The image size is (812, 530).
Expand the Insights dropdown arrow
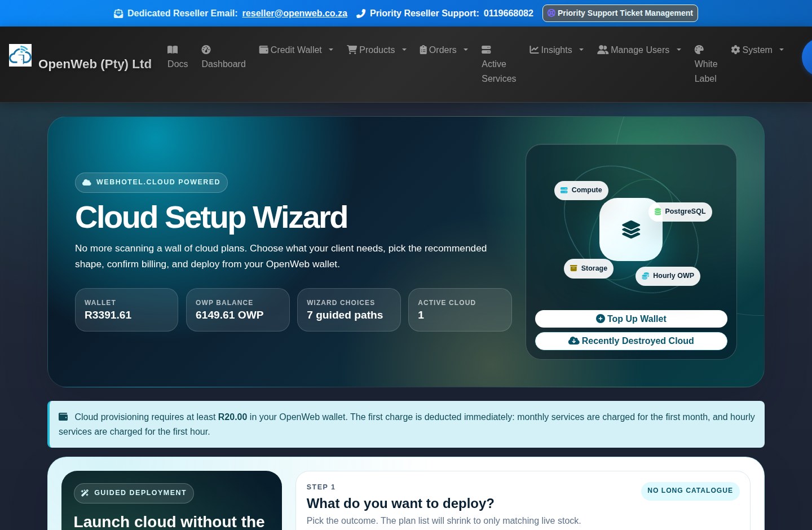tap(581, 50)
